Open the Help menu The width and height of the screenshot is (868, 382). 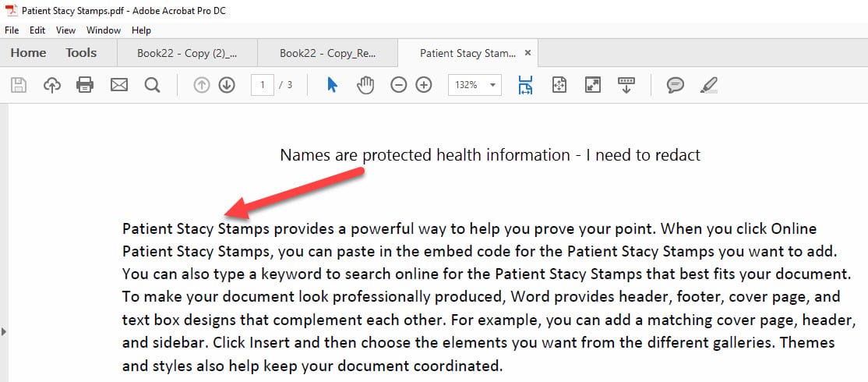coord(141,30)
